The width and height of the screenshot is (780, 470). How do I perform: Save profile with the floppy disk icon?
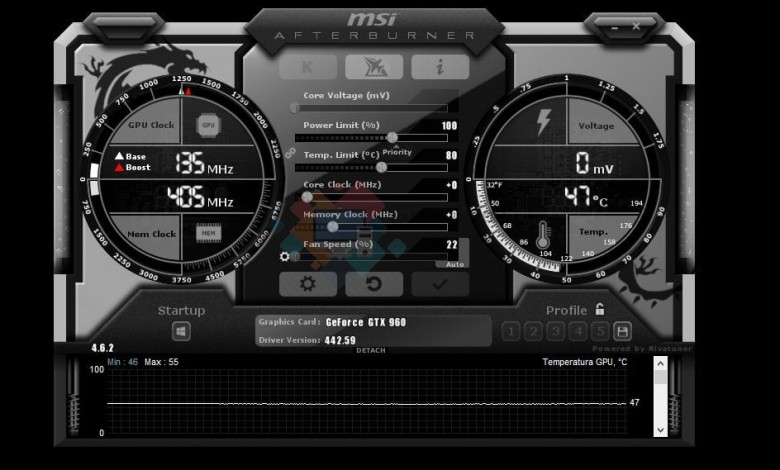point(622,331)
